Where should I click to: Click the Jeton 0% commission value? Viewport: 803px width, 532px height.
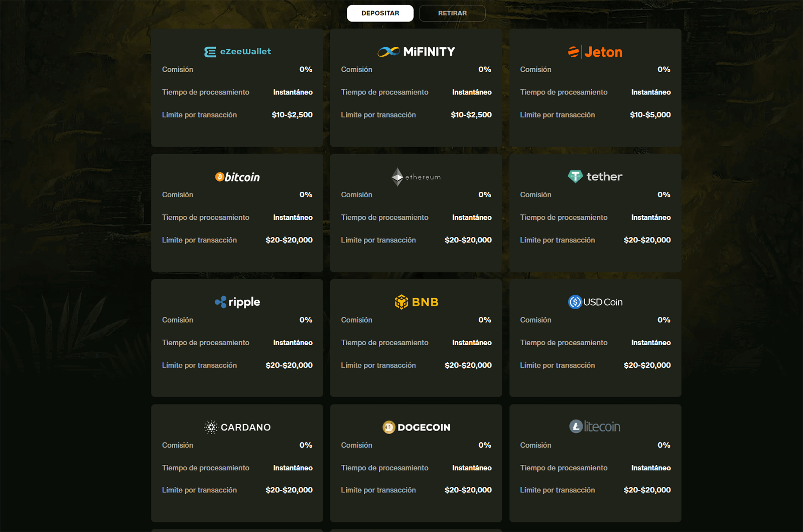tap(664, 69)
